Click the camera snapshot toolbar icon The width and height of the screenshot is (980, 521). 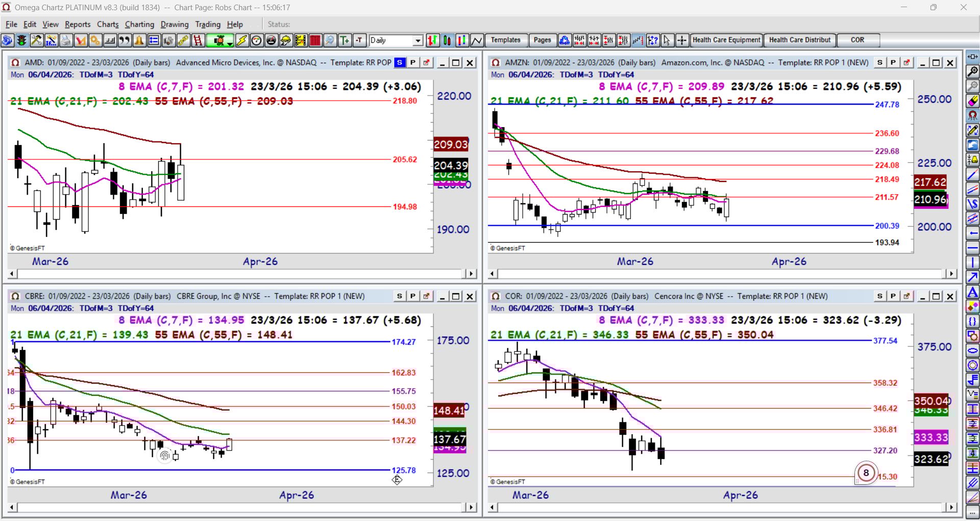168,40
